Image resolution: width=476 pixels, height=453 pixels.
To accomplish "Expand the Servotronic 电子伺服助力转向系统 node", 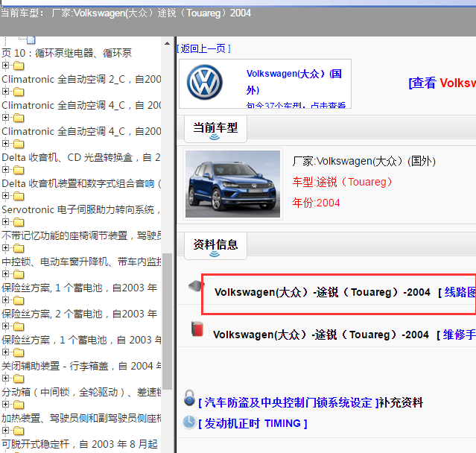I will (x=5, y=196).
